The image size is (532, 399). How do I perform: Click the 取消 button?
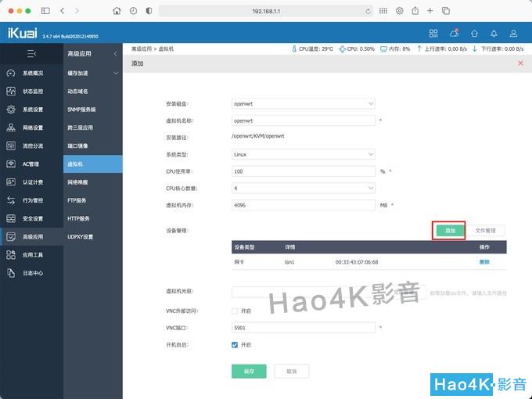(x=292, y=371)
